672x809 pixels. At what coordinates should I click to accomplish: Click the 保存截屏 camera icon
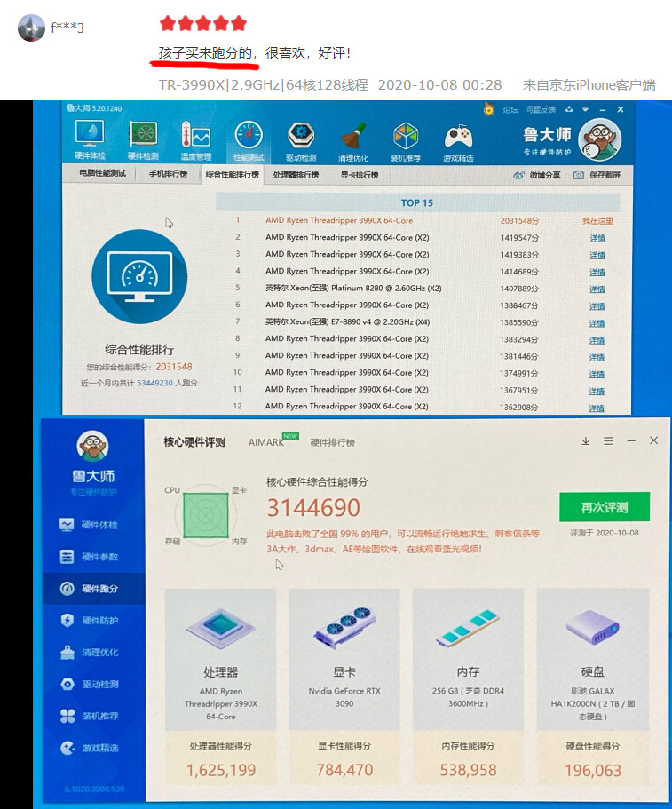coord(579,175)
